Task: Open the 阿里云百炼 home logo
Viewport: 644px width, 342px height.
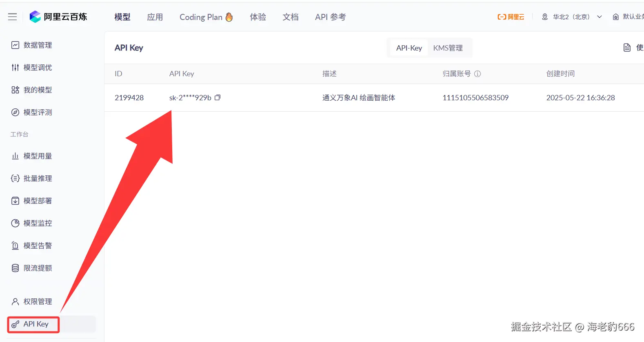Action: [x=58, y=17]
